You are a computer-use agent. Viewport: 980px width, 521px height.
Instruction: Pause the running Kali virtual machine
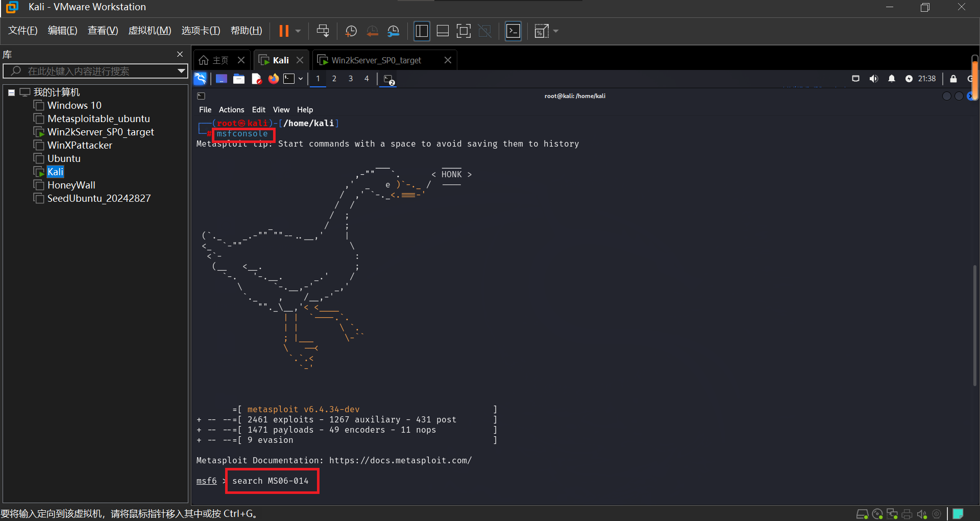[x=284, y=31]
